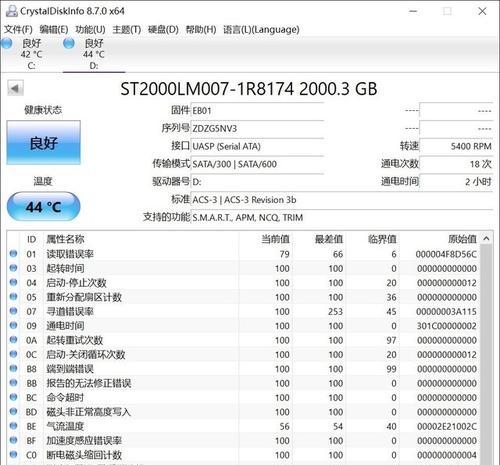Viewport: 500px width, 465px height.
Task: Open the 硬盘(D) menu
Action: [x=163, y=30]
